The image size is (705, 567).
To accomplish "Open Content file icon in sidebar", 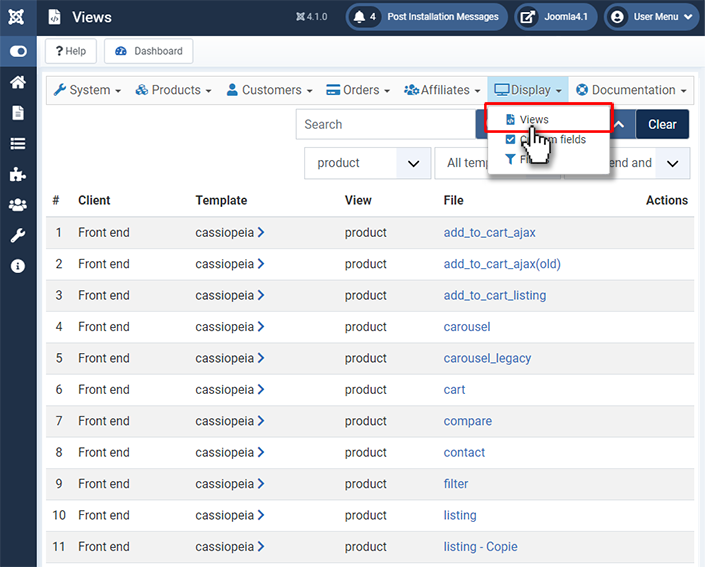I will coord(18,113).
